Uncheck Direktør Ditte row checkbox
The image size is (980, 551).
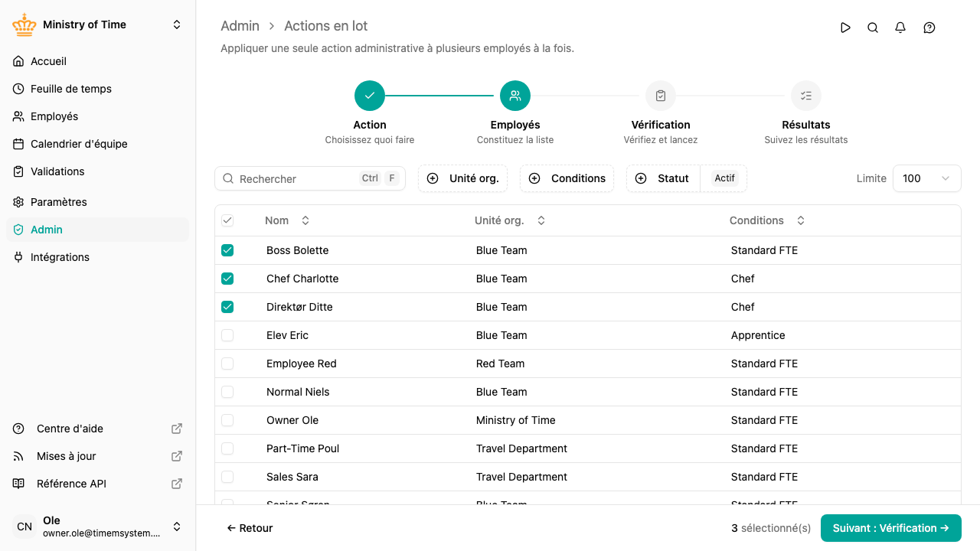[x=227, y=307]
